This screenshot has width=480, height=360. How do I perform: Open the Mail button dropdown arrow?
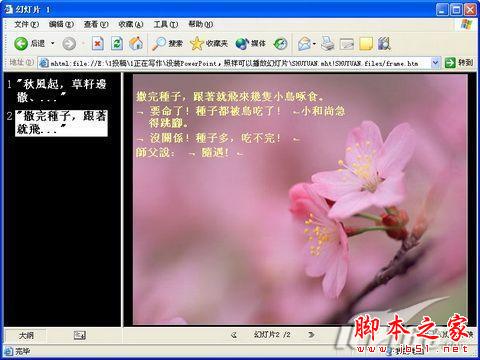314,44
